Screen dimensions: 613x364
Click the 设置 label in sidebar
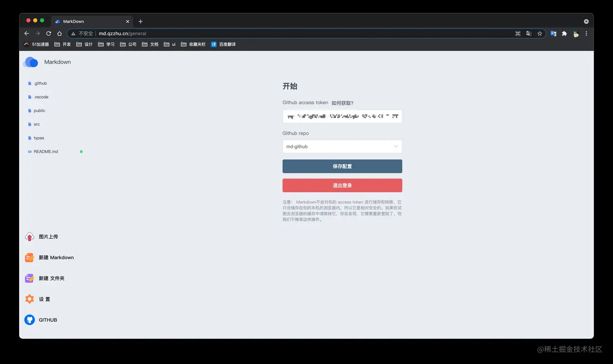[x=45, y=299]
